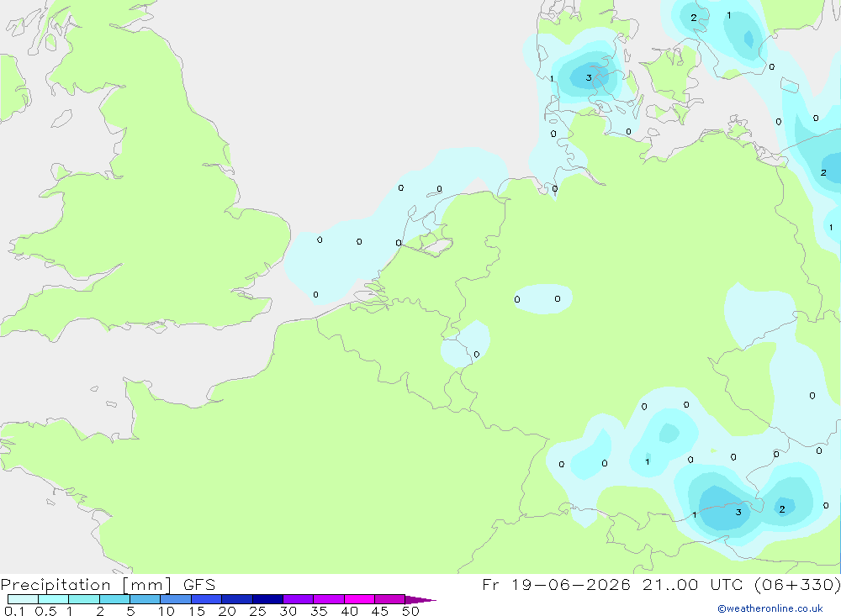This screenshot has width=841, height=616.
Task: Select the 35 to 40 mm violet swatch
Action: pos(328,599)
